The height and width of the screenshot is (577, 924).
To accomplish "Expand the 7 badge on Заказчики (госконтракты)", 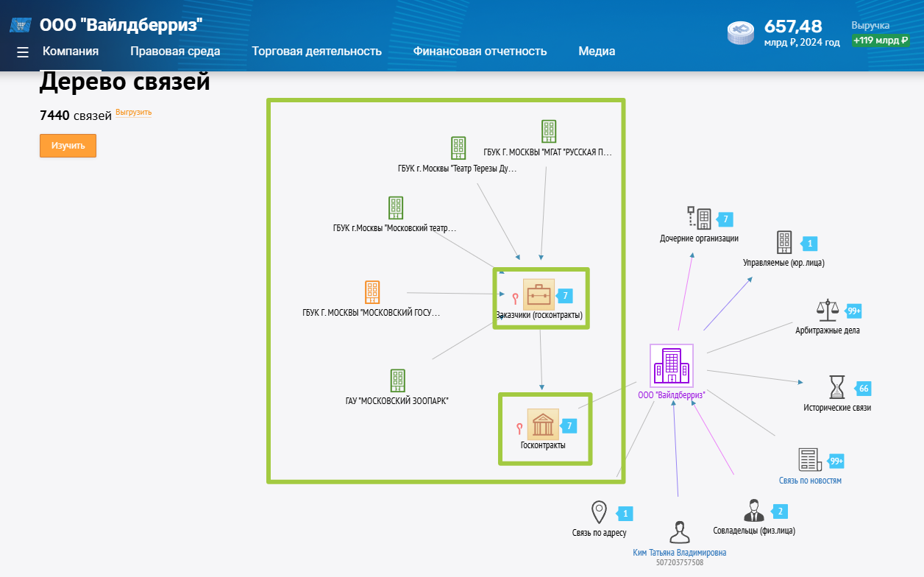I will 564,296.
